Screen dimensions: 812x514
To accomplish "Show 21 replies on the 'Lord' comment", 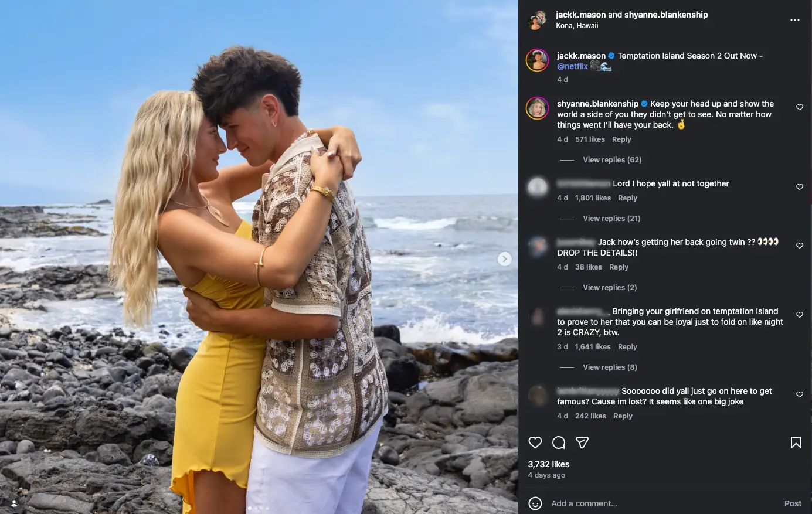I will pyautogui.click(x=611, y=218).
